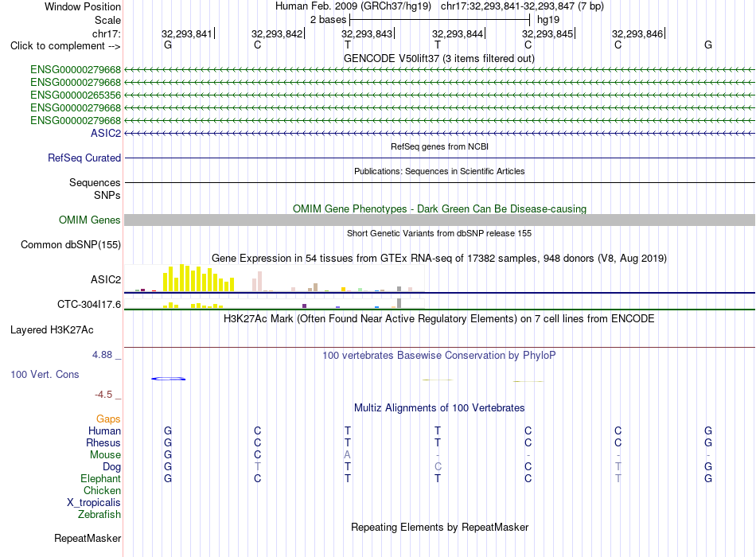756x557 pixels.
Task: Click the OMIM Genes track label
Action: (x=90, y=220)
